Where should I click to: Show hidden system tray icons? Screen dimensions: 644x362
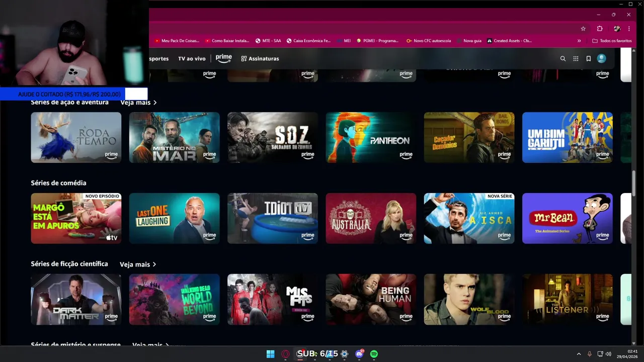pos(579,354)
